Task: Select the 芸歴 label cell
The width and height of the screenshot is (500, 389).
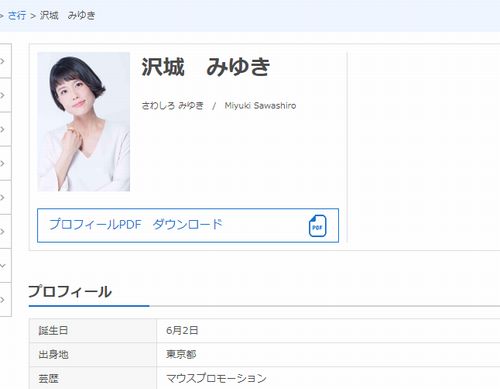Action: coord(93,378)
